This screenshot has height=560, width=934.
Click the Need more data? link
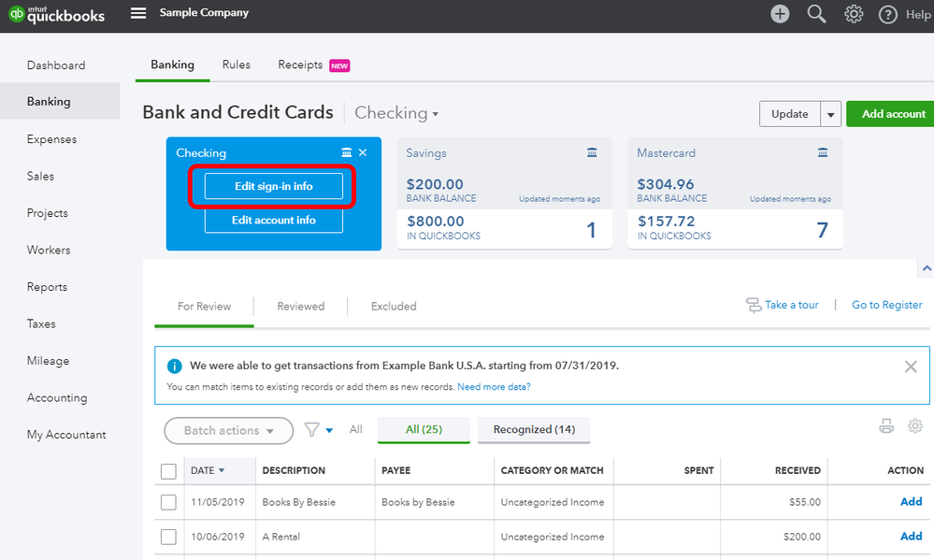click(x=494, y=387)
